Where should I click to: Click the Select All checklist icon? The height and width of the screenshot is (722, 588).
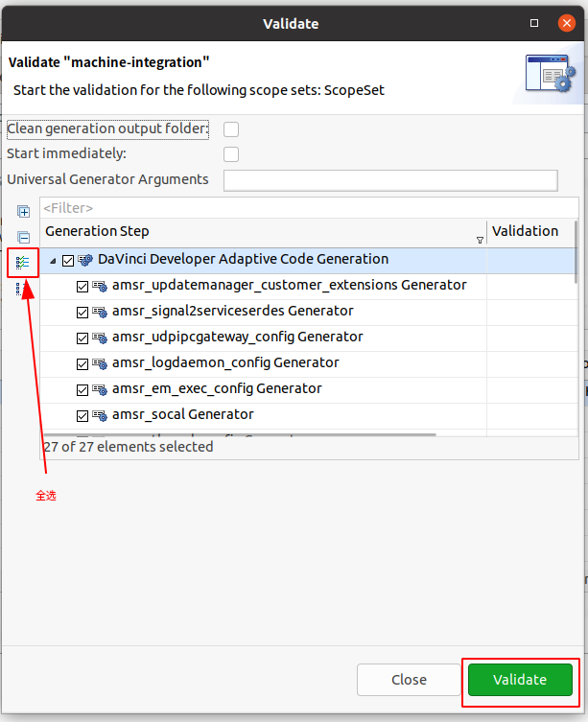(x=23, y=263)
